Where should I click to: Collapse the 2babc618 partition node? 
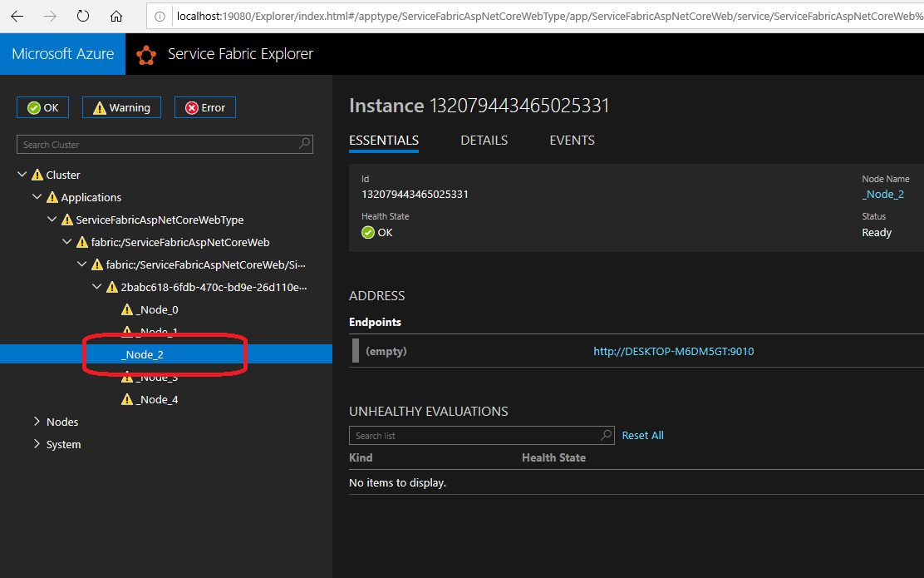pos(96,287)
